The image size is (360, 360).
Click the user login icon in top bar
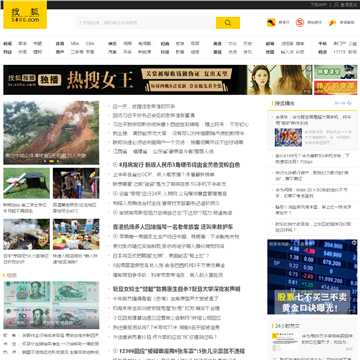336,5
